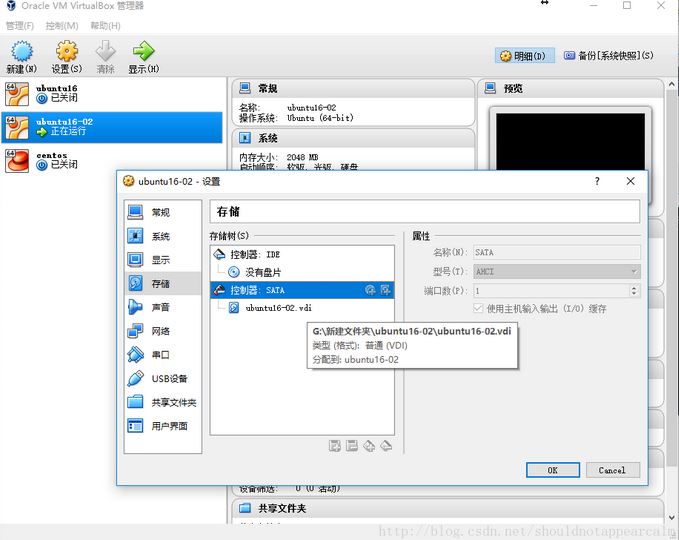Image resolution: width=679 pixels, height=540 pixels.
Task: Open the 声音 Audio settings page
Action: click(x=163, y=307)
